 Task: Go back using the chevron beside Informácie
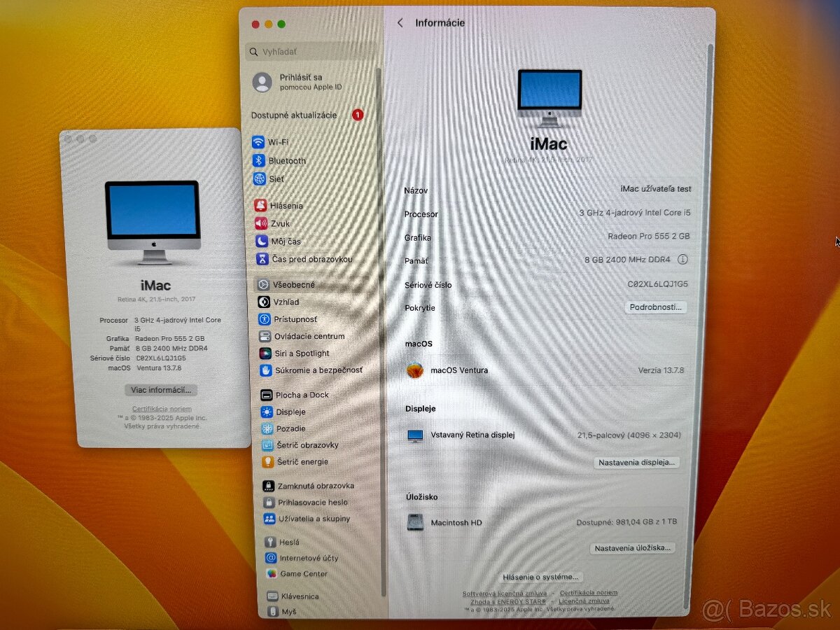click(x=400, y=23)
